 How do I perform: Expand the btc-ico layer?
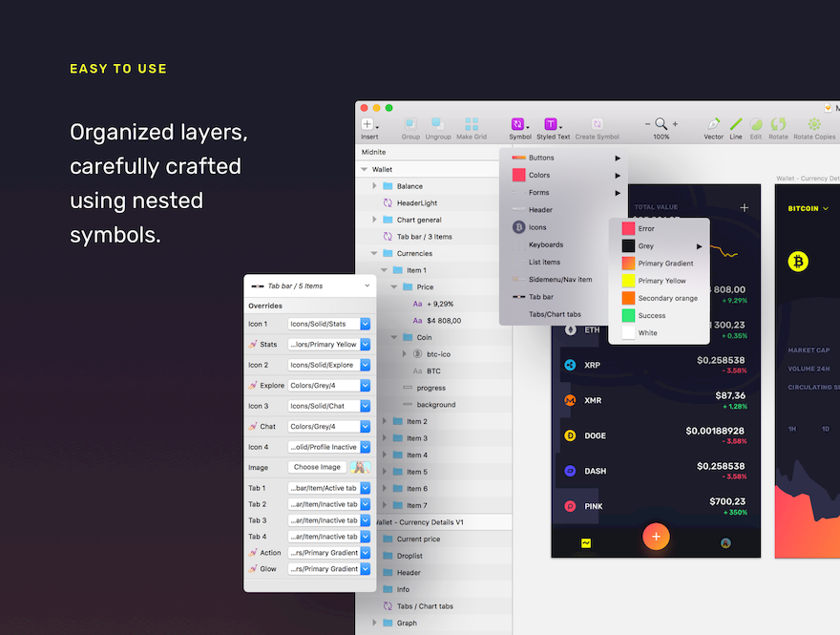405,354
